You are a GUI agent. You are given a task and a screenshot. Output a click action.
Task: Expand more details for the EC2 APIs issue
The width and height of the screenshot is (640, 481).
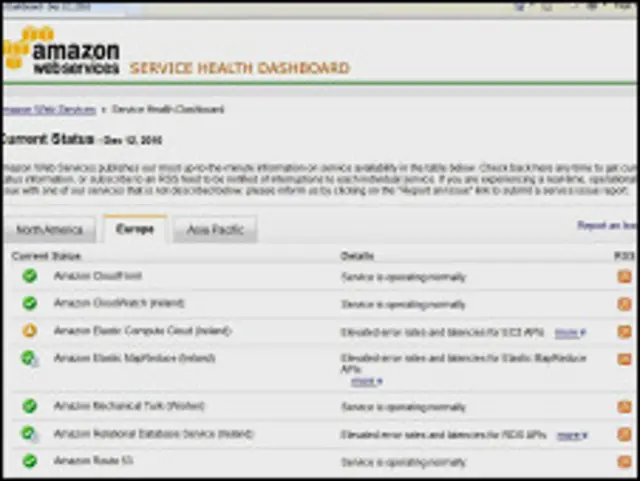click(570, 333)
